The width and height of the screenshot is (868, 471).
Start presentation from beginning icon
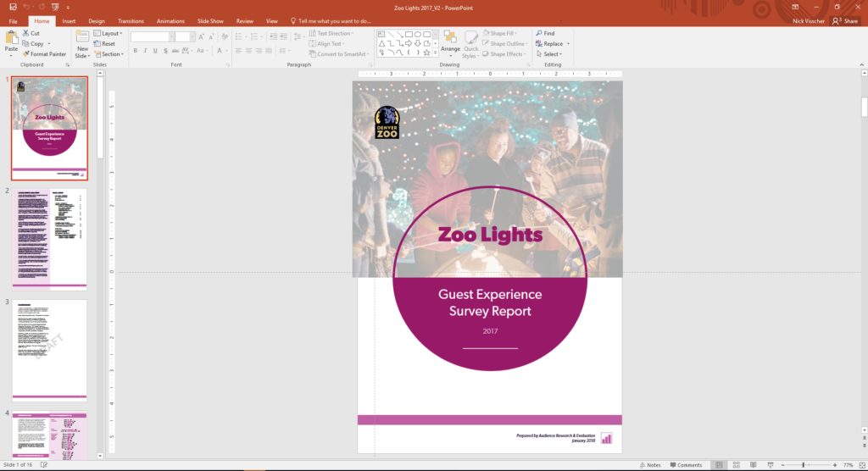[55, 7]
